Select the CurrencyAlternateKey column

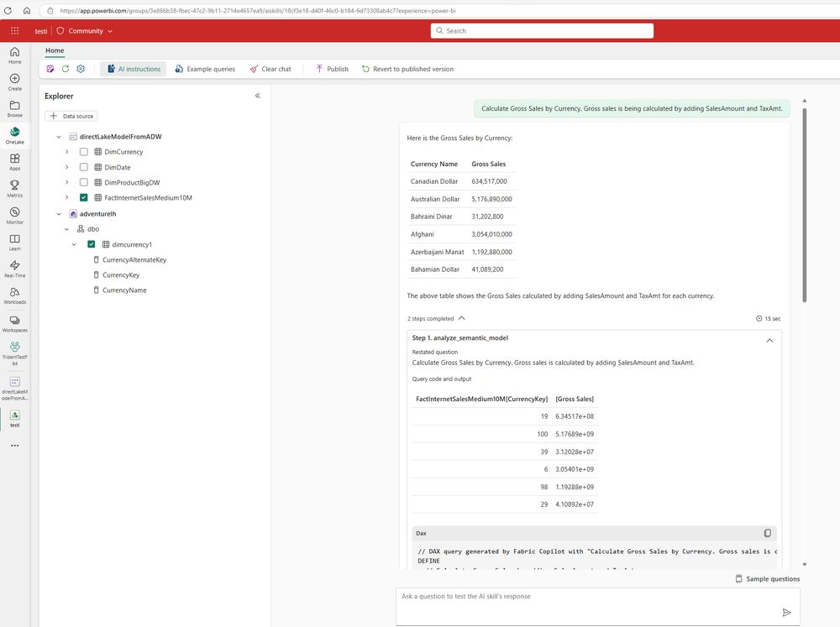[x=134, y=259]
